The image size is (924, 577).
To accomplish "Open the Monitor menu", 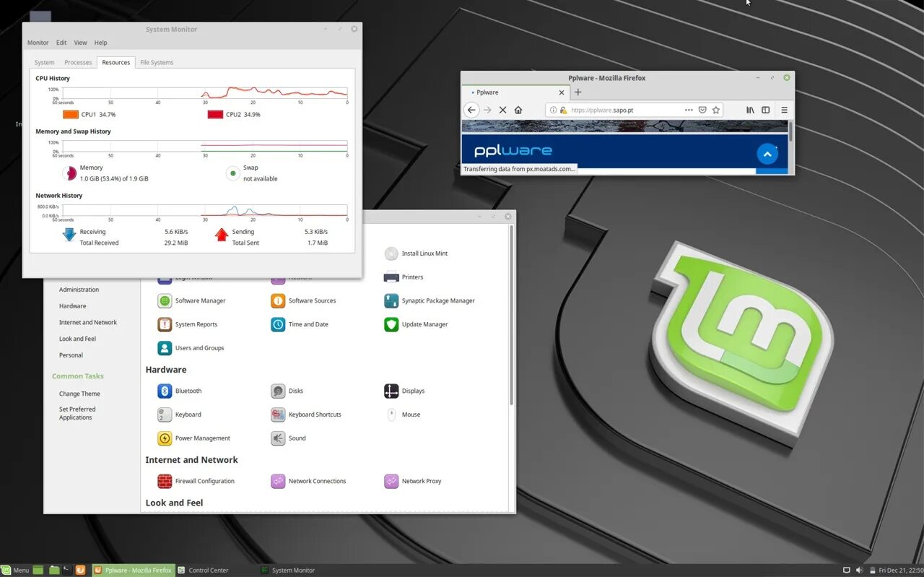I will 38,43.
